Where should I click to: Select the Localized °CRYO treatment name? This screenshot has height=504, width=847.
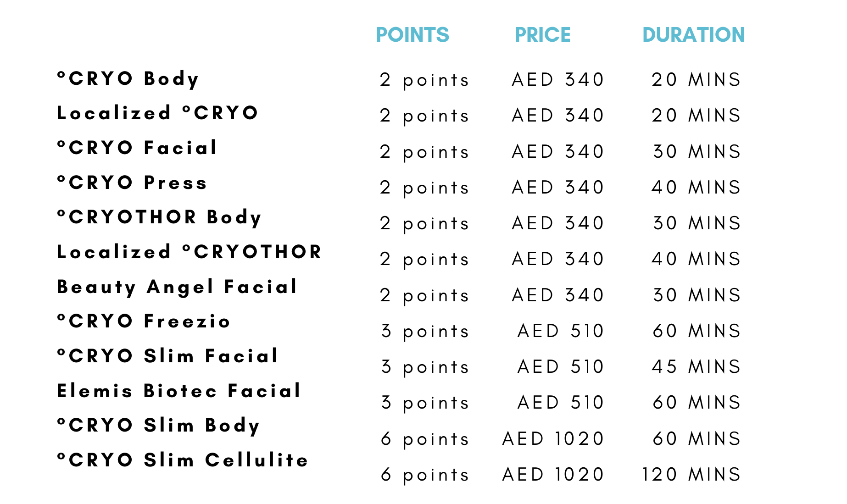point(157,113)
